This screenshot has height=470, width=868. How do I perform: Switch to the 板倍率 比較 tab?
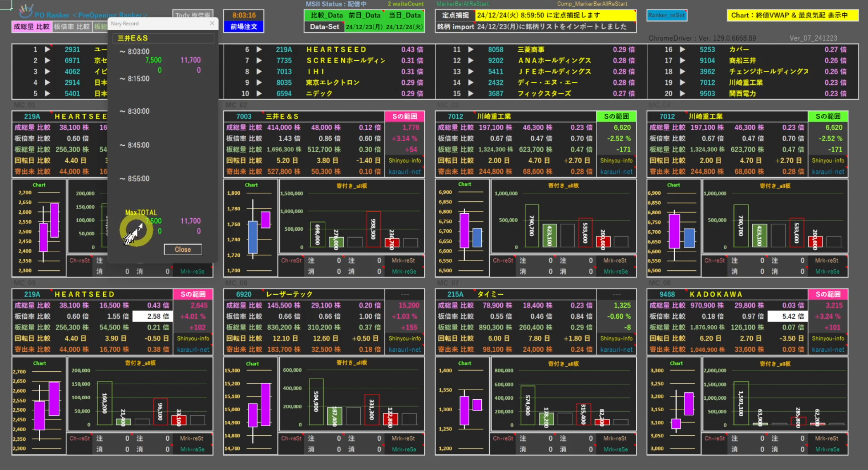coord(71,27)
